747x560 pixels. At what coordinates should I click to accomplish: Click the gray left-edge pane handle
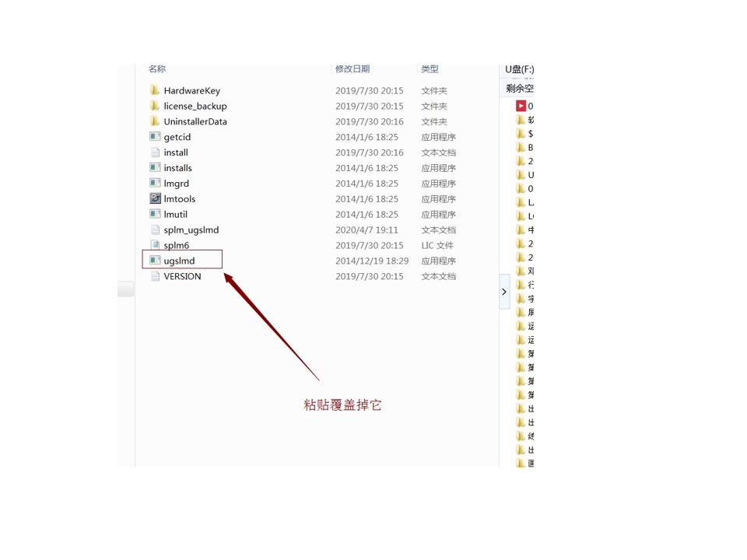tap(126, 289)
